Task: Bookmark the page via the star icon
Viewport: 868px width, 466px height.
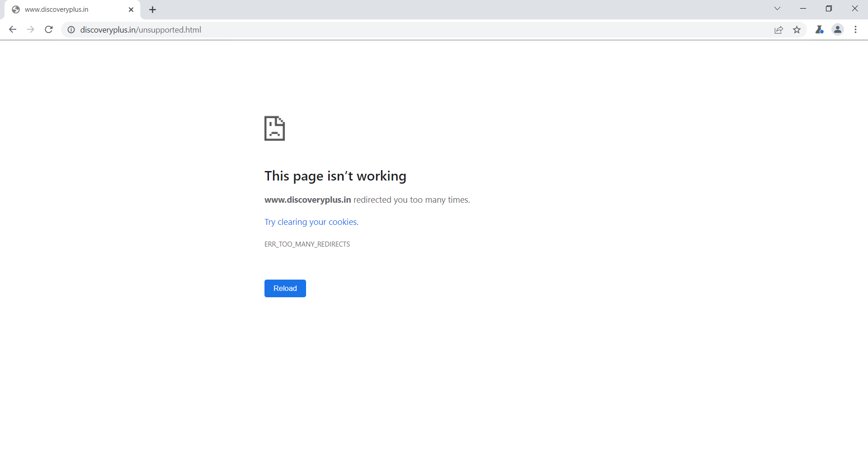Action: click(x=797, y=29)
